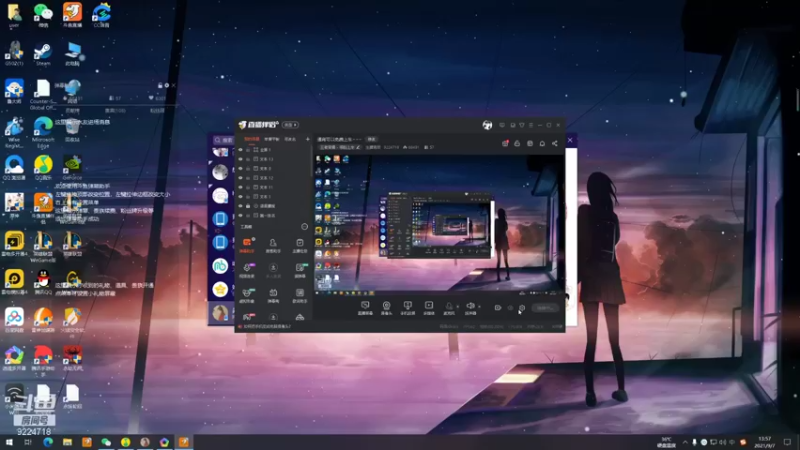The image size is (800, 450).
Task: Toggle visibility eye of 文本 1 layer
Action: point(241,196)
